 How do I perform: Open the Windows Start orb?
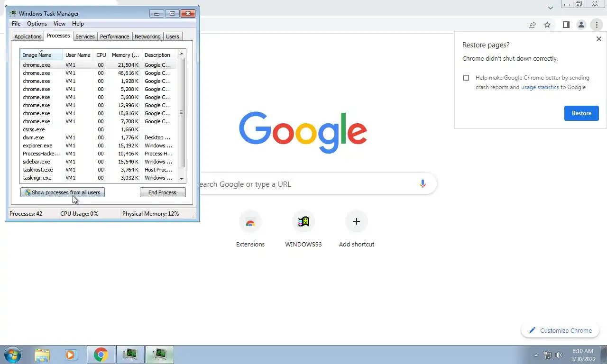tap(12, 355)
